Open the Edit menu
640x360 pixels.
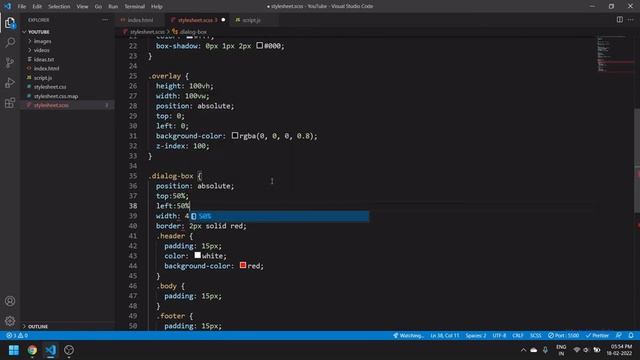[x=37, y=7]
